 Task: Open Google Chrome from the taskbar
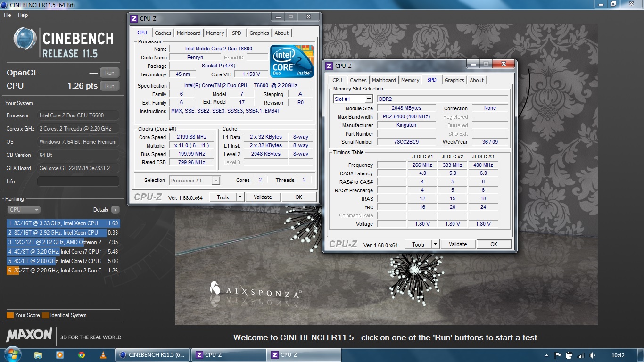[82, 355]
